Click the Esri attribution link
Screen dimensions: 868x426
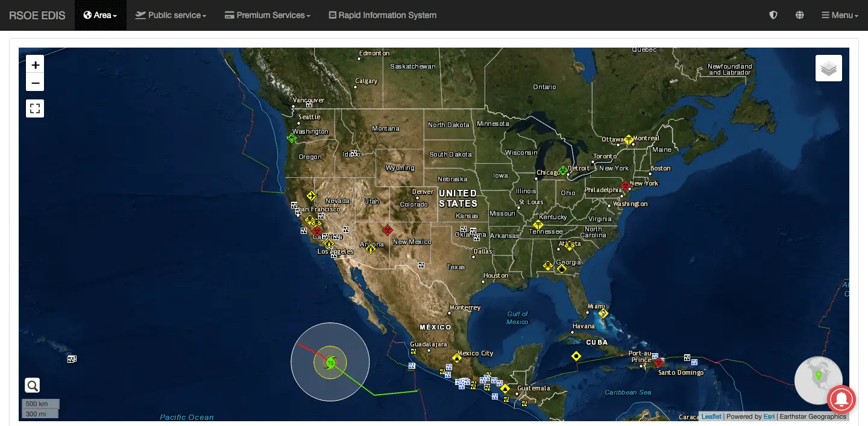(x=769, y=416)
